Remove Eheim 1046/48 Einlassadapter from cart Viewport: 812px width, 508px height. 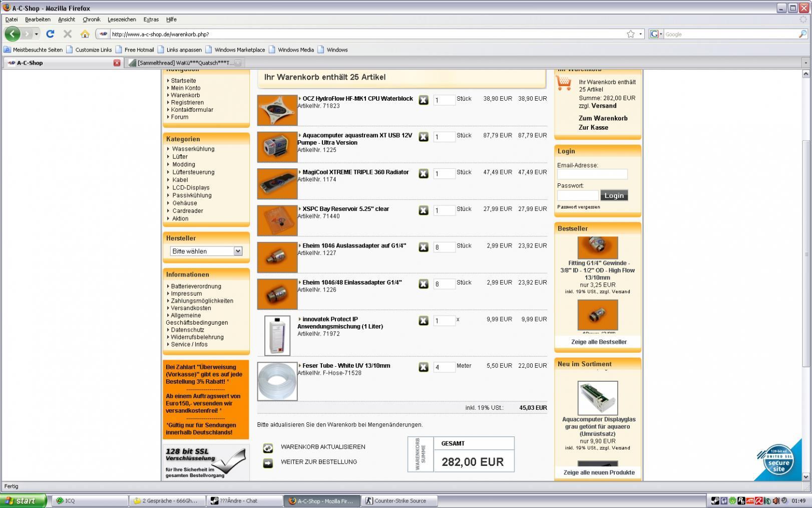424,284
